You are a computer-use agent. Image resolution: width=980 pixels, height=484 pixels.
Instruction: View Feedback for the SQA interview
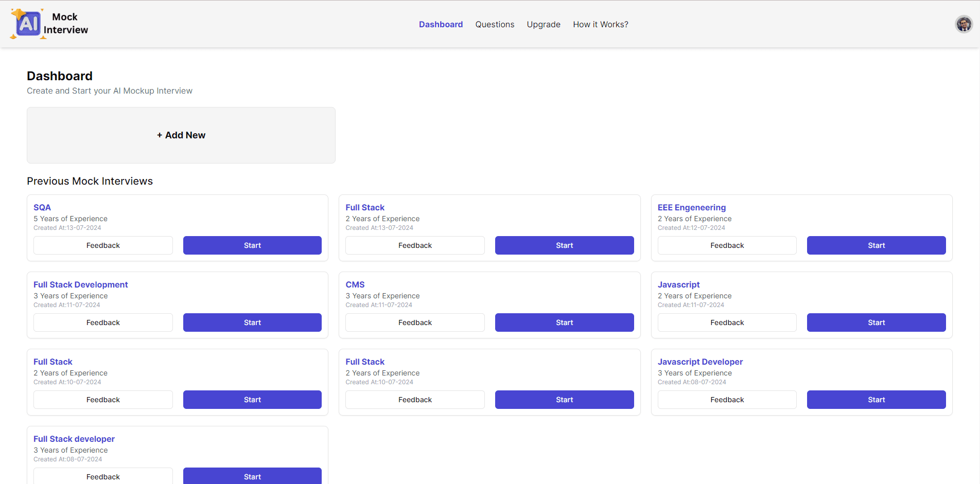click(x=103, y=245)
